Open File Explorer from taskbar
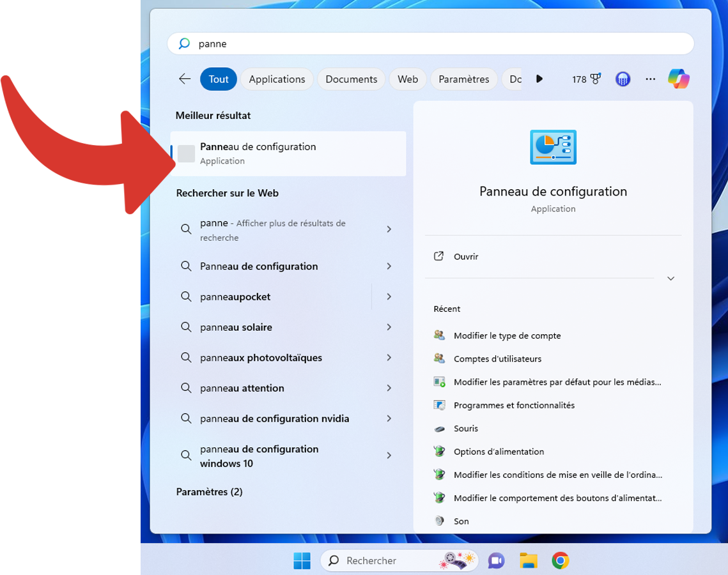This screenshot has height=575, width=728. click(529, 560)
